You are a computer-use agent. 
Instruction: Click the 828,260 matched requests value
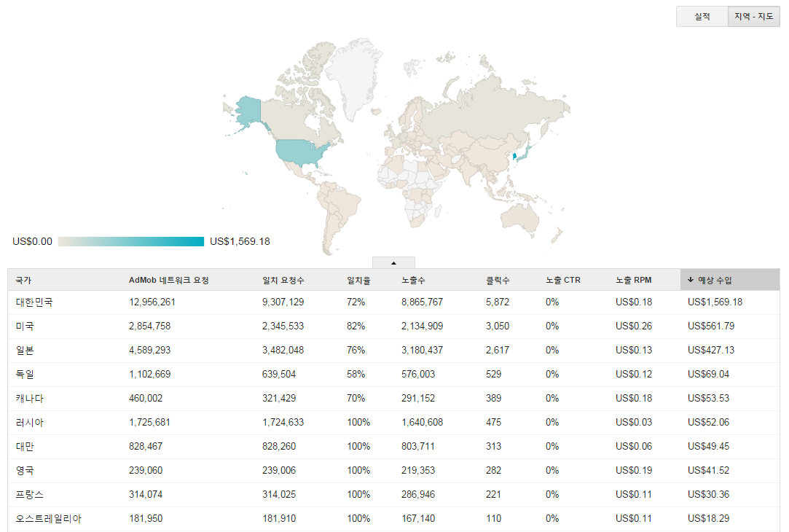point(279,447)
